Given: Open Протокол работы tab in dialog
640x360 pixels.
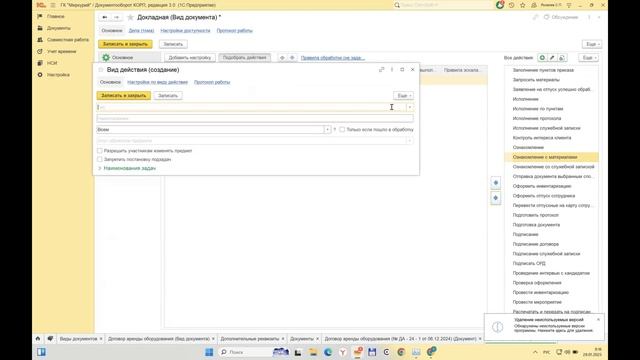Looking at the screenshot, I should point(212,82).
